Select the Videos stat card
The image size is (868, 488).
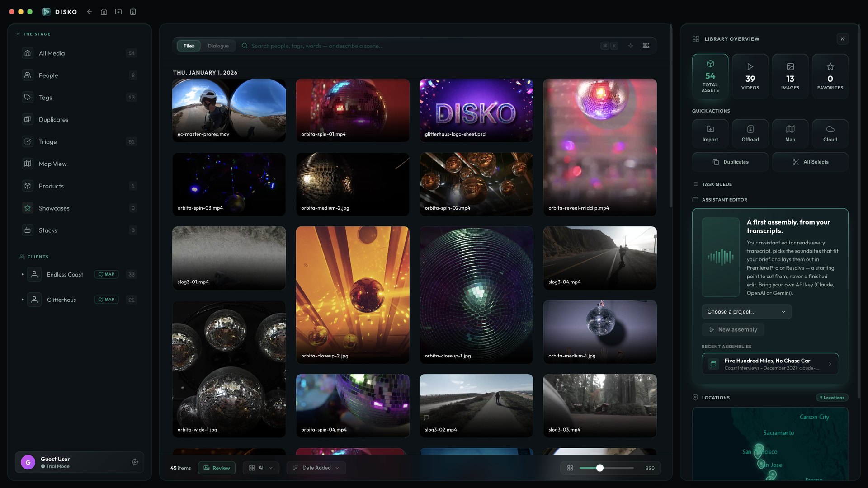[750, 76]
